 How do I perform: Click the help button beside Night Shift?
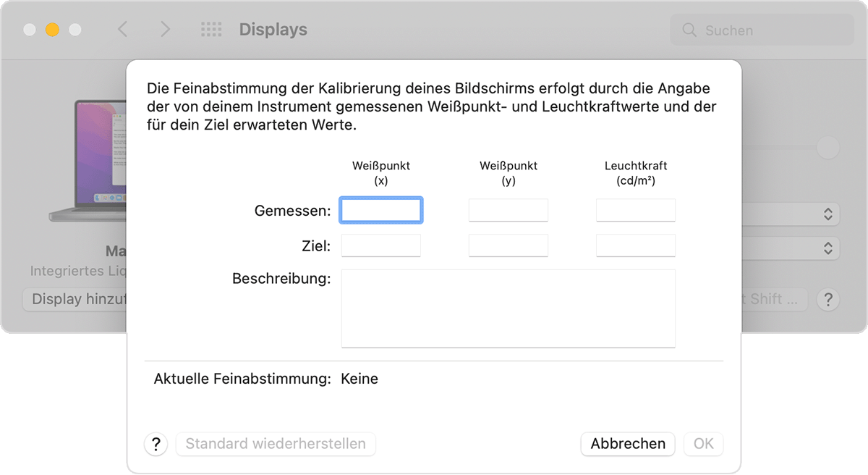[x=827, y=299]
